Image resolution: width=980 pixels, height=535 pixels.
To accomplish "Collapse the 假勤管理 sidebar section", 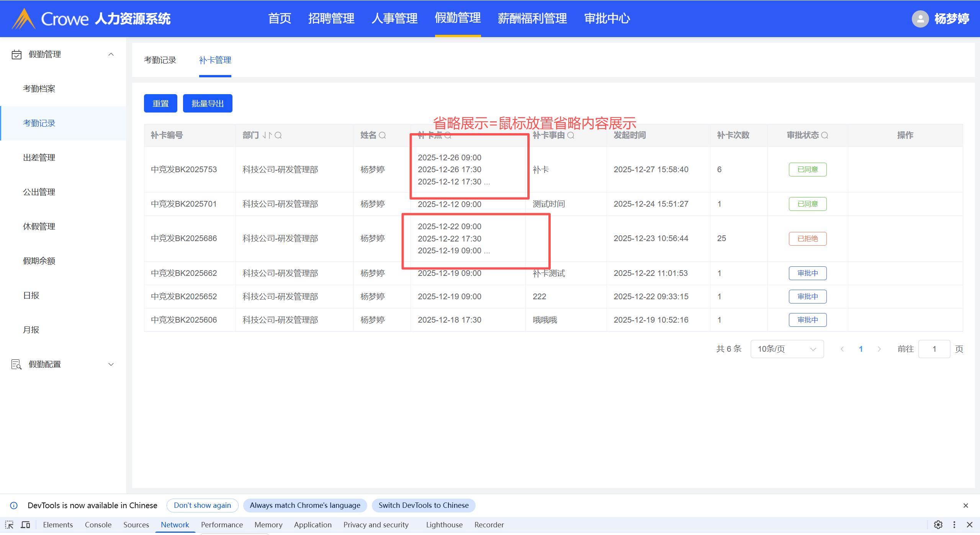I will [111, 54].
